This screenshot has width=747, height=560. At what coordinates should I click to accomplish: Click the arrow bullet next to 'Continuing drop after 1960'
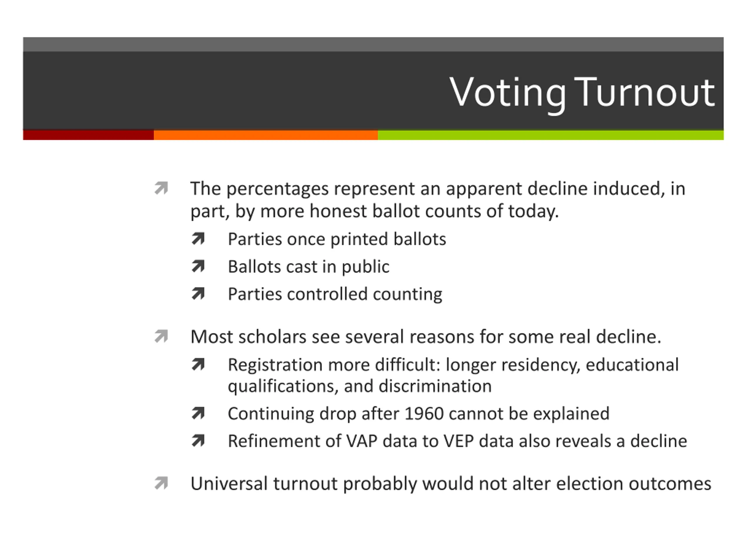(198, 413)
